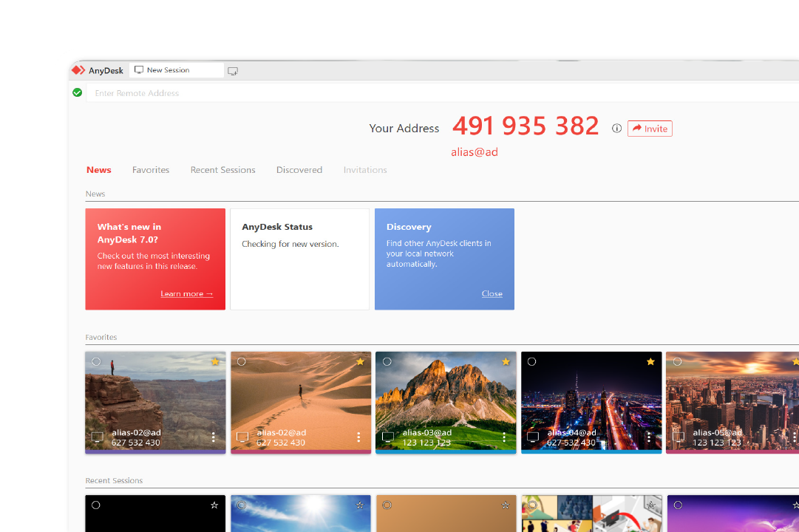Select the desert card using its circle

(x=242, y=362)
